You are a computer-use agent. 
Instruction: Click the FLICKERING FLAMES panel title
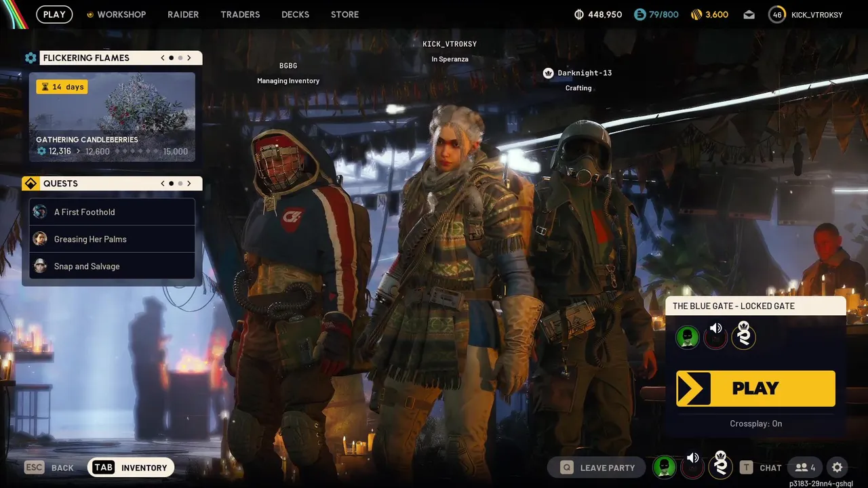coord(86,58)
